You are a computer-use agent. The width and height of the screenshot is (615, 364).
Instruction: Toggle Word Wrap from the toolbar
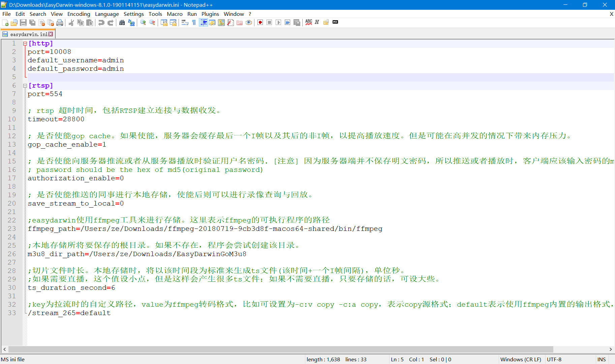pyautogui.click(x=185, y=22)
